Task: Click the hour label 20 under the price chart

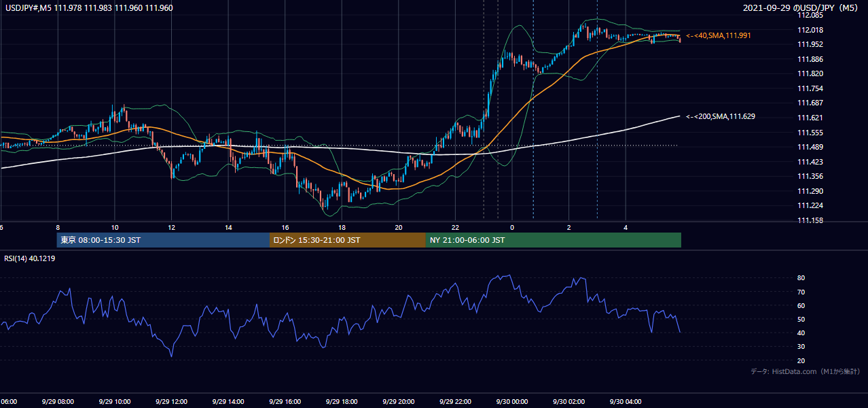Action: pyautogui.click(x=399, y=228)
